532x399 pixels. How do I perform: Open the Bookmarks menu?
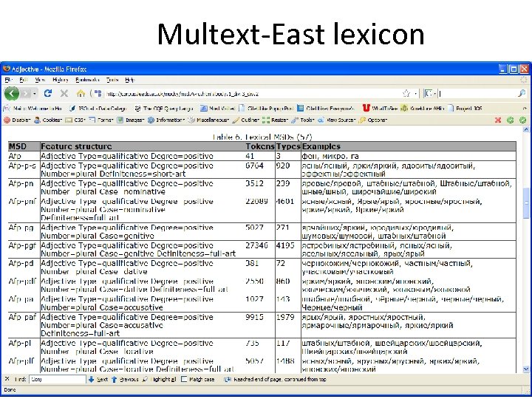(87, 80)
